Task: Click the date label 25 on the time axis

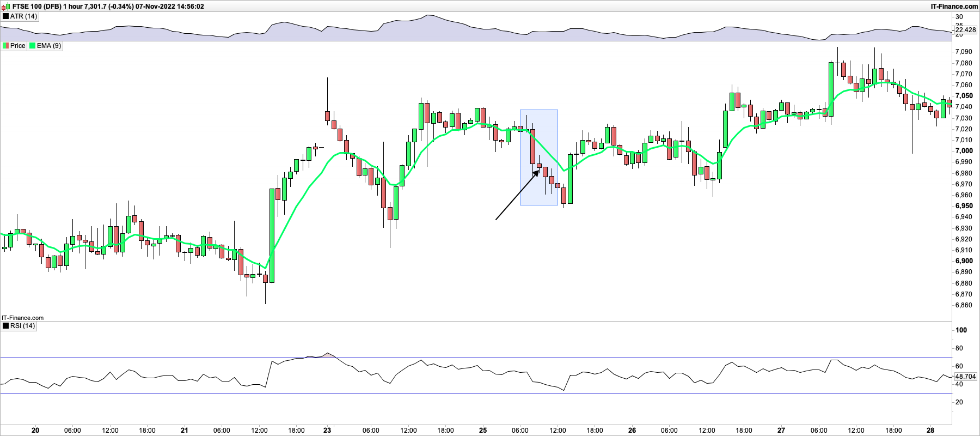Action: coord(483,430)
